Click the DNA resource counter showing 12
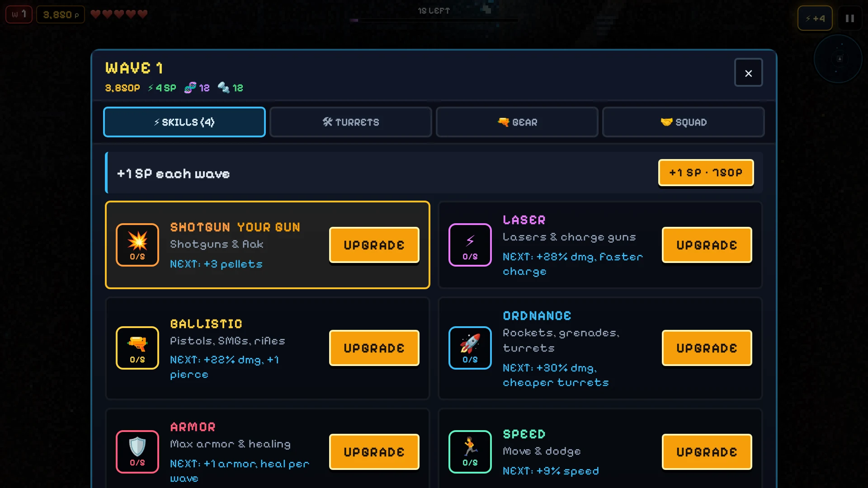This screenshot has width=868, height=488. (197, 88)
